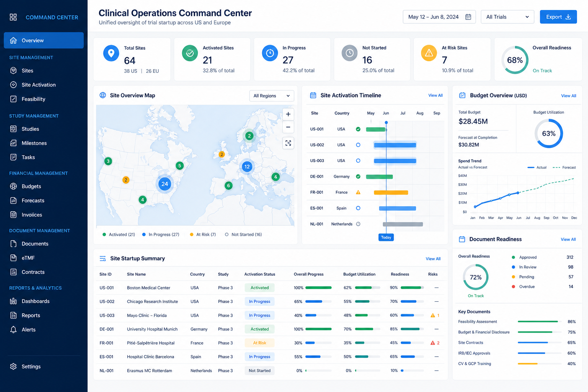
Task: Toggle Actual series in Spend Trend legend
Action: pyautogui.click(x=537, y=168)
